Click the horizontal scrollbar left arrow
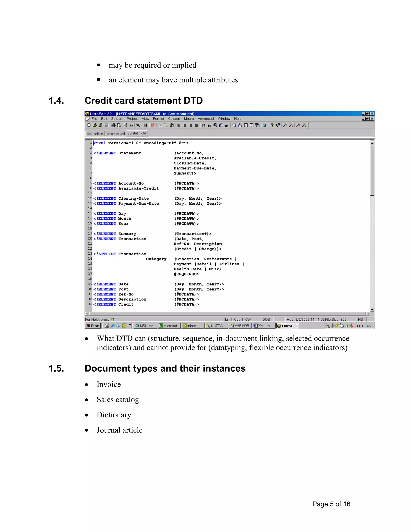411x532 pixels. point(87,314)
